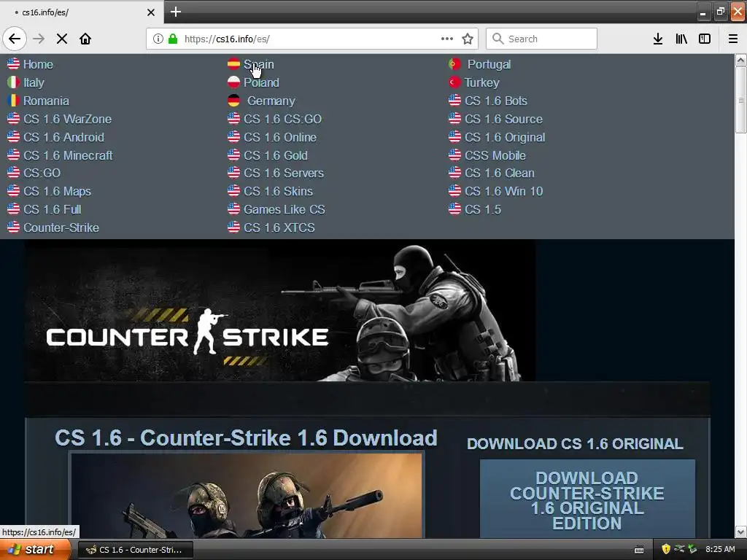Focus the browser Search box
Screen dimensions: 747x560
pyautogui.click(x=542, y=39)
